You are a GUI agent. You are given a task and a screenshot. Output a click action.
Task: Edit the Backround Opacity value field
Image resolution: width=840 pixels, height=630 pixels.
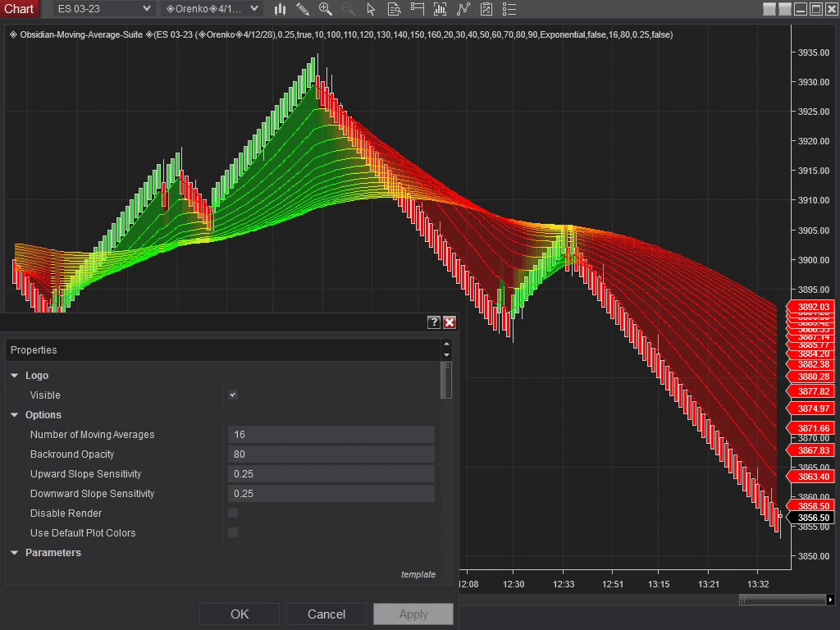(331, 454)
